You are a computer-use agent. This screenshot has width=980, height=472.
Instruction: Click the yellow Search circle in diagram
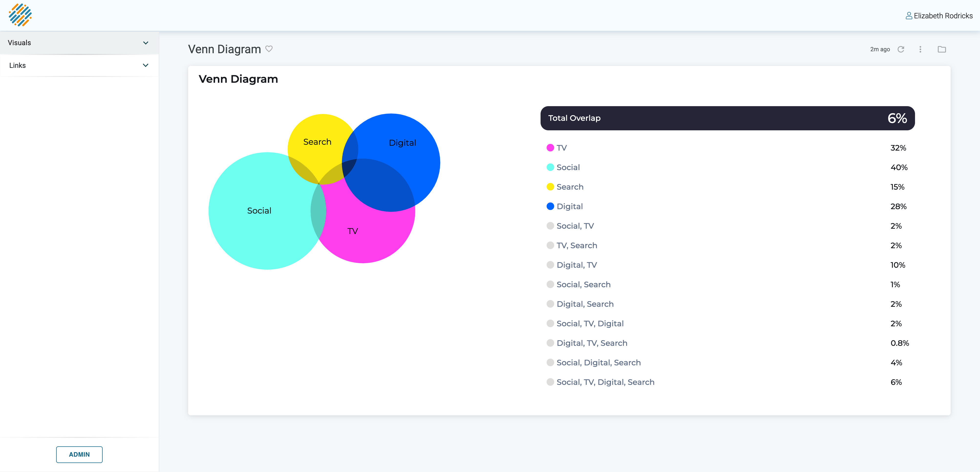click(316, 133)
